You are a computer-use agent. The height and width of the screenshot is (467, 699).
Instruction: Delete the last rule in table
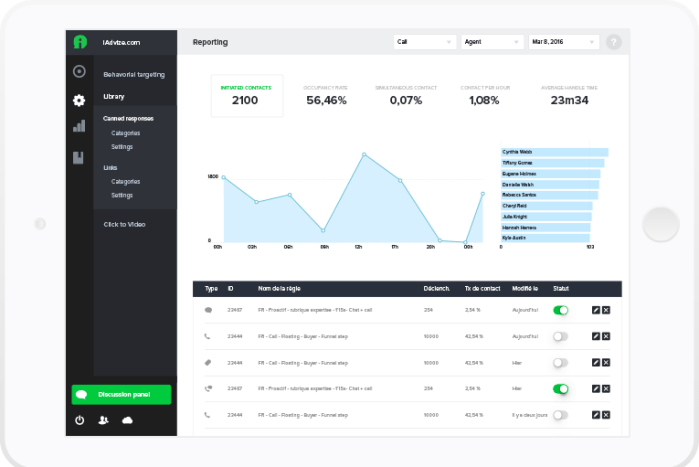606,414
